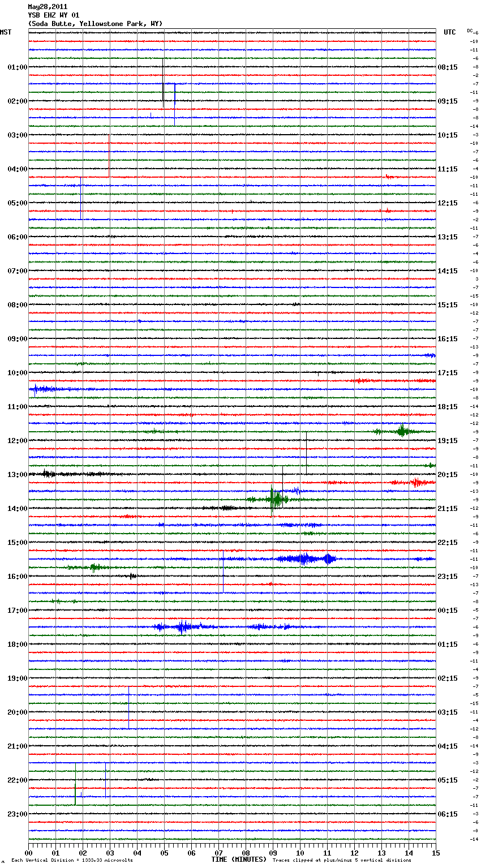Click the traces clipped footnote text

coord(342,861)
